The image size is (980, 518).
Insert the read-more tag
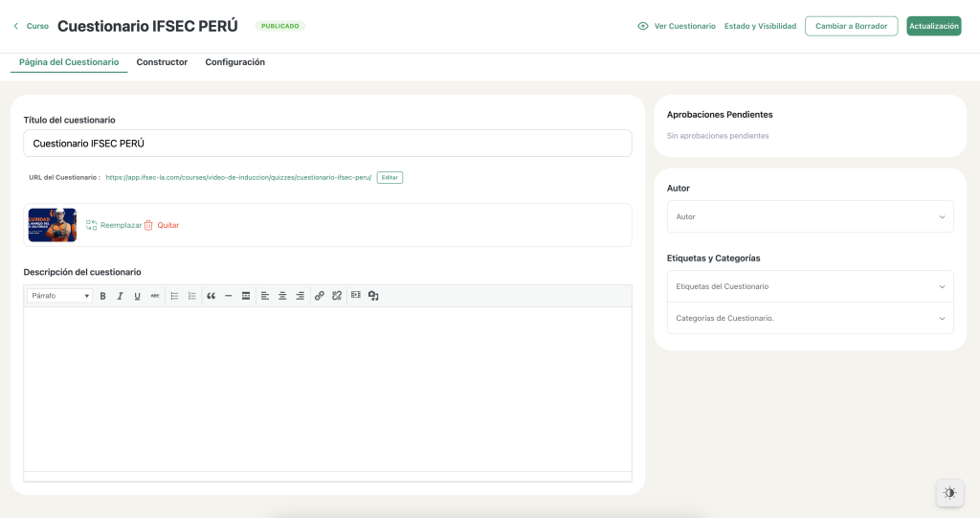point(246,296)
